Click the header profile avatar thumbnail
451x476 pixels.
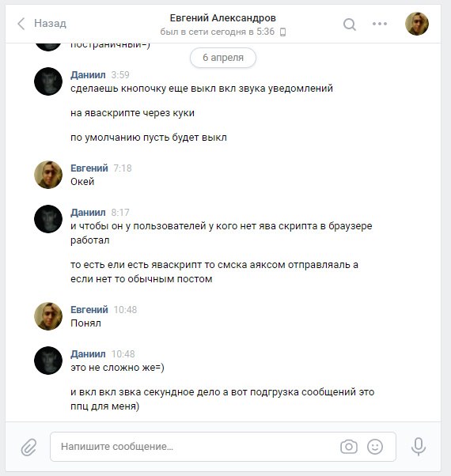click(x=417, y=24)
